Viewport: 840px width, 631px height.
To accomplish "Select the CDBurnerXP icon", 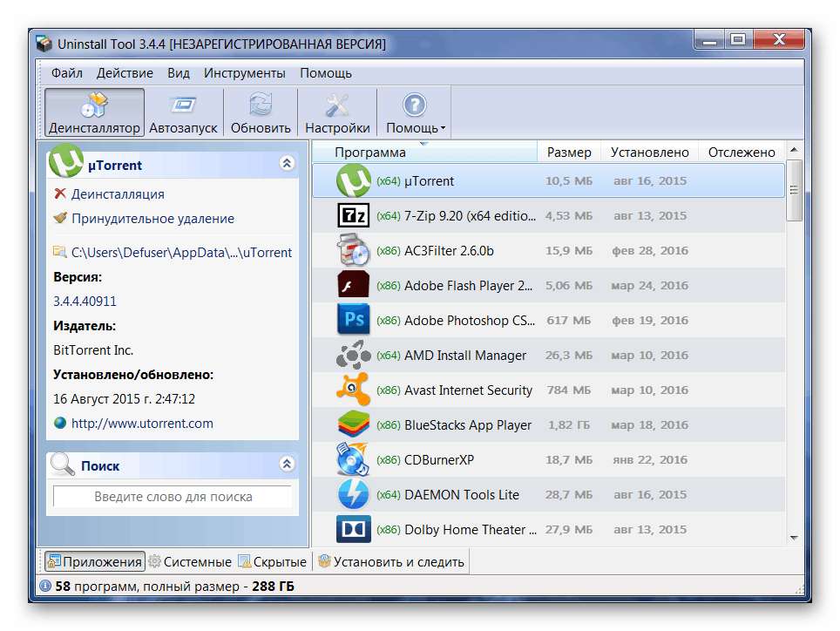I will 354,459.
